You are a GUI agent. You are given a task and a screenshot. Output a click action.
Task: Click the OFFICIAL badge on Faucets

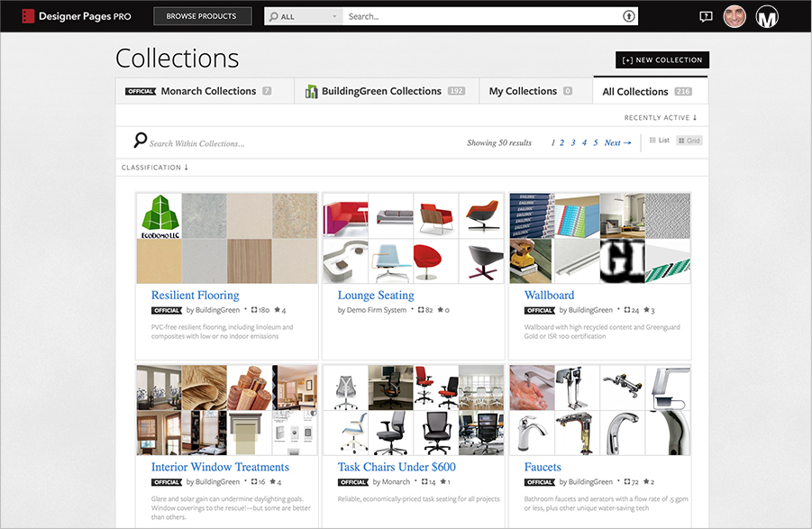[x=540, y=482]
